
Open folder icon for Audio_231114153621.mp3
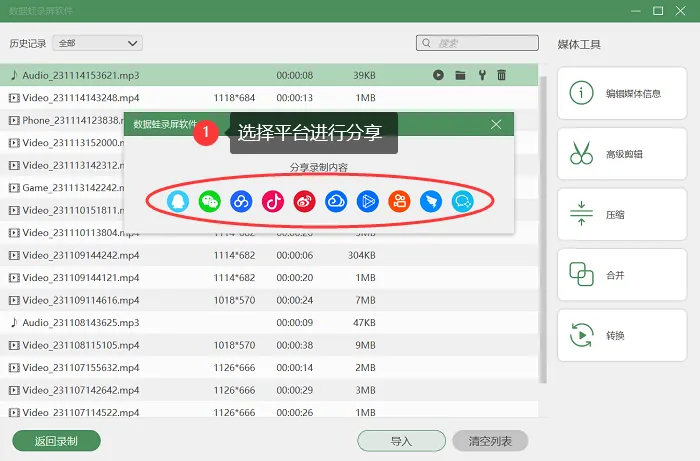(460, 75)
